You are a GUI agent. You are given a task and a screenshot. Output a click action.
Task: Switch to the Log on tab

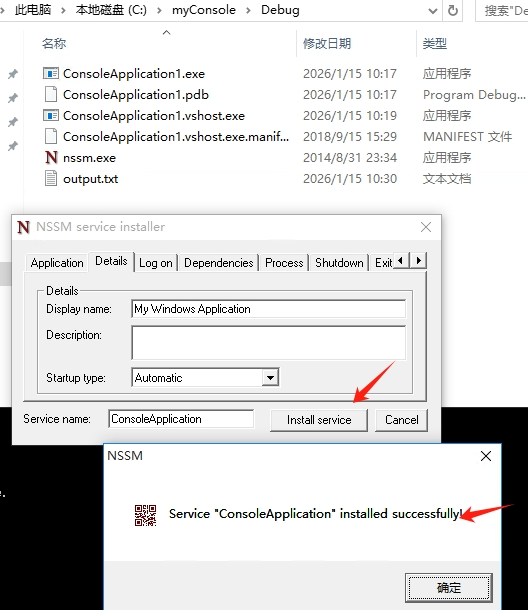(156, 263)
